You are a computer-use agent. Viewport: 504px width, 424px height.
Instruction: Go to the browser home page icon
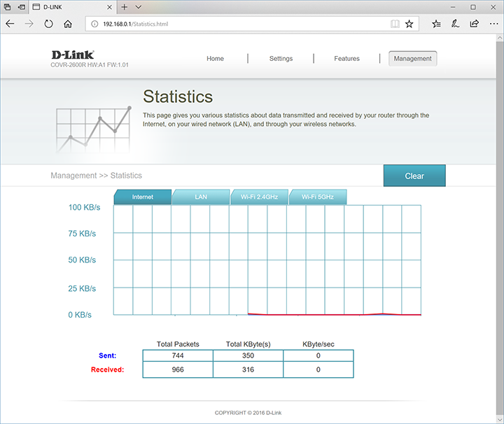pyautogui.click(x=68, y=23)
